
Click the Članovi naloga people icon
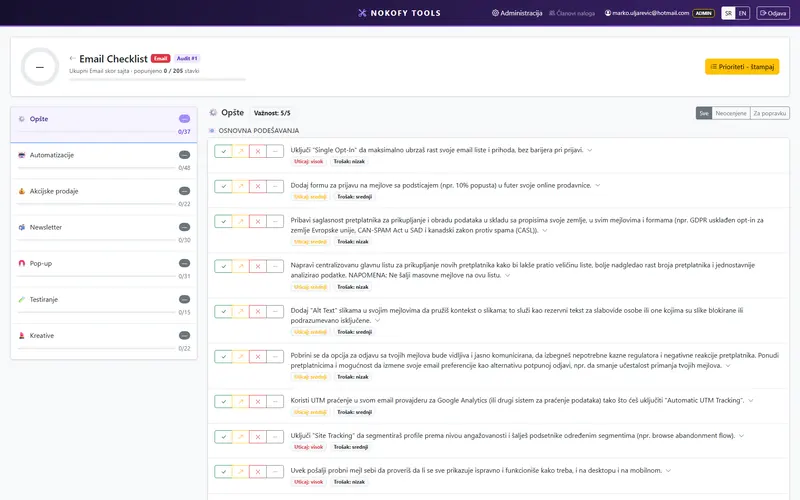coord(552,13)
